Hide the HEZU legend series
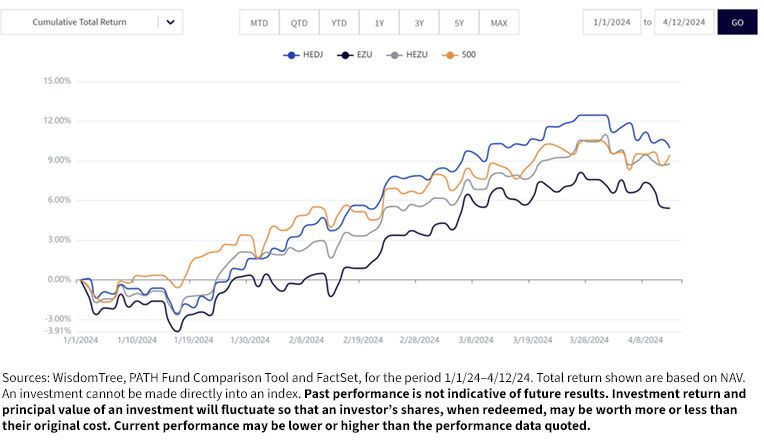This screenshot has height=440, width=764. [407, 55]
